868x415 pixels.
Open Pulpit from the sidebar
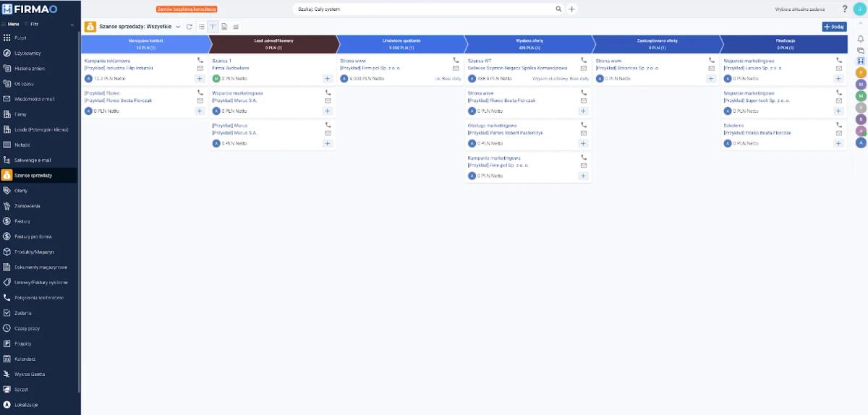click(40, 38)
